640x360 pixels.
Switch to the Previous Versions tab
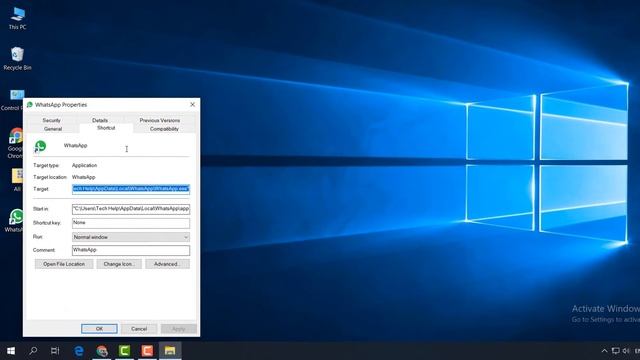160,120
